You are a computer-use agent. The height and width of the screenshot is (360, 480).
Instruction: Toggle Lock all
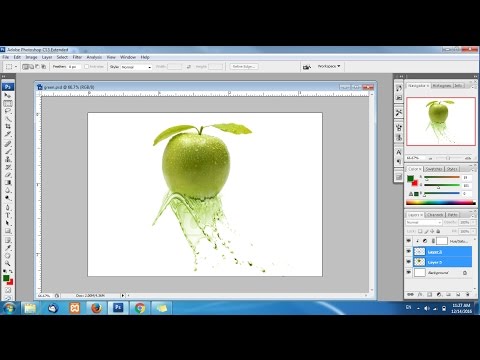coord(438,231)
